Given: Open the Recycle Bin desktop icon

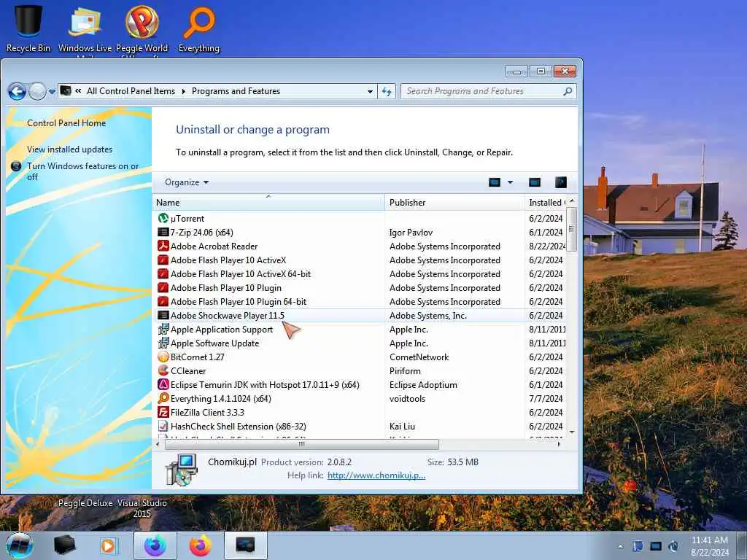Looking at the screenshot, I should (28, 28).
